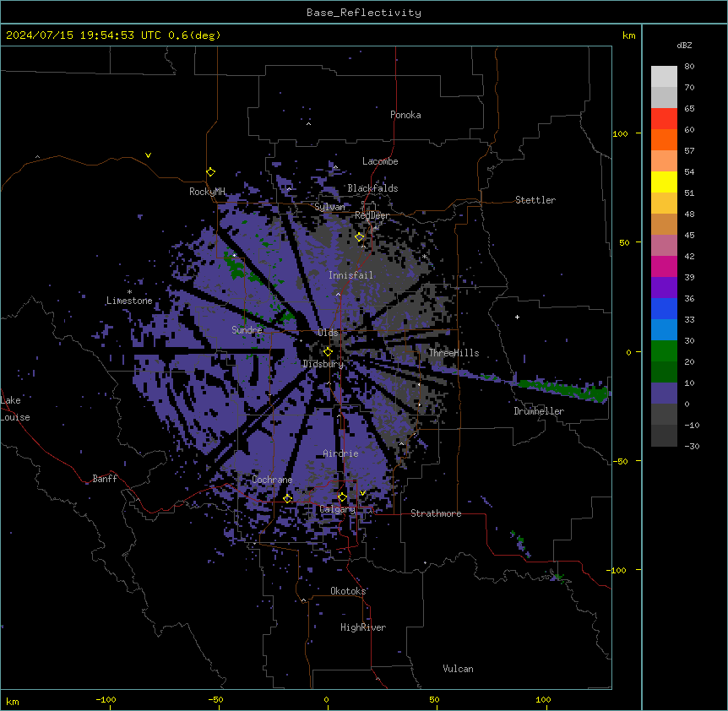Select the green 30-20 dBZ legend swatch
The height and width of the screenshot is (711, 728).
pyautogui.click(x=664, y=351)
